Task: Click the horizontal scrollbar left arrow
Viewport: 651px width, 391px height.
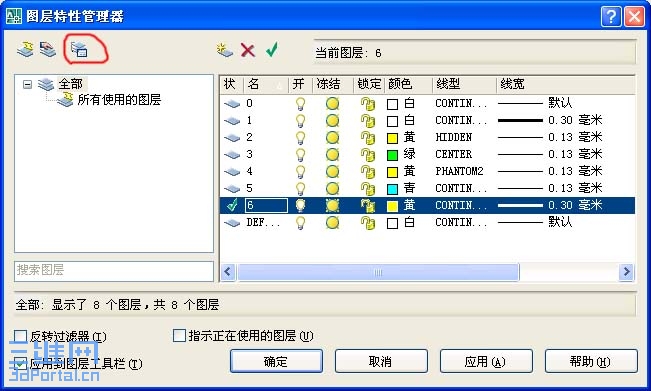Action: tap(228, 272)
